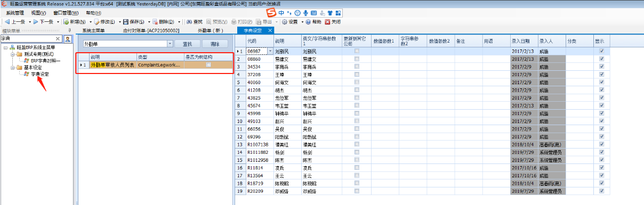Toggle 显示 checkbox for row 刘新民

click(602, 51)
